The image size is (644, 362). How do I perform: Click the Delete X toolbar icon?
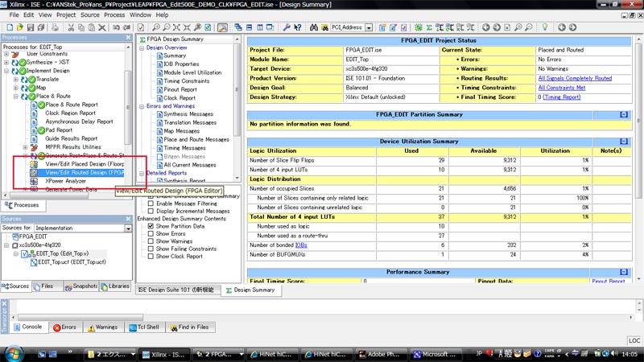click(x=102, y=27)
